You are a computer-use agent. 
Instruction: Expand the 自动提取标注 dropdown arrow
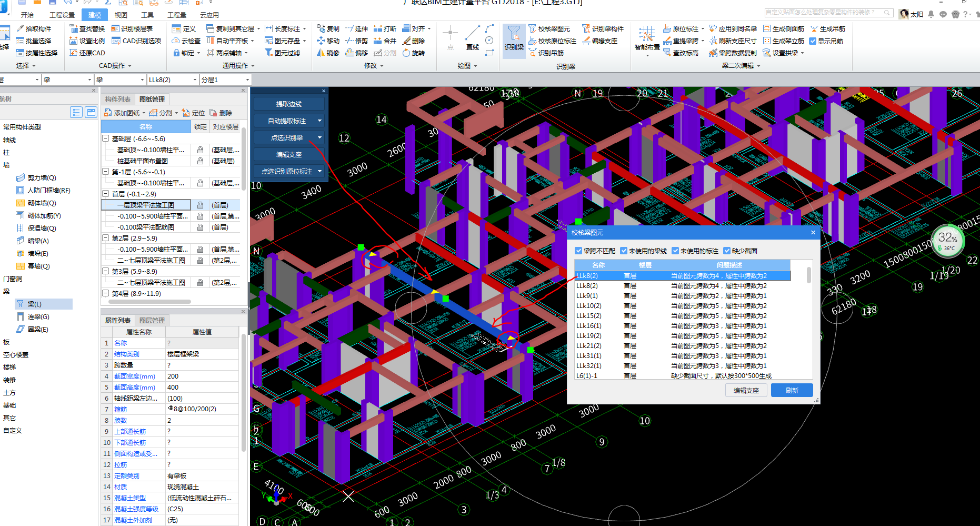click(x=319, y=121)
